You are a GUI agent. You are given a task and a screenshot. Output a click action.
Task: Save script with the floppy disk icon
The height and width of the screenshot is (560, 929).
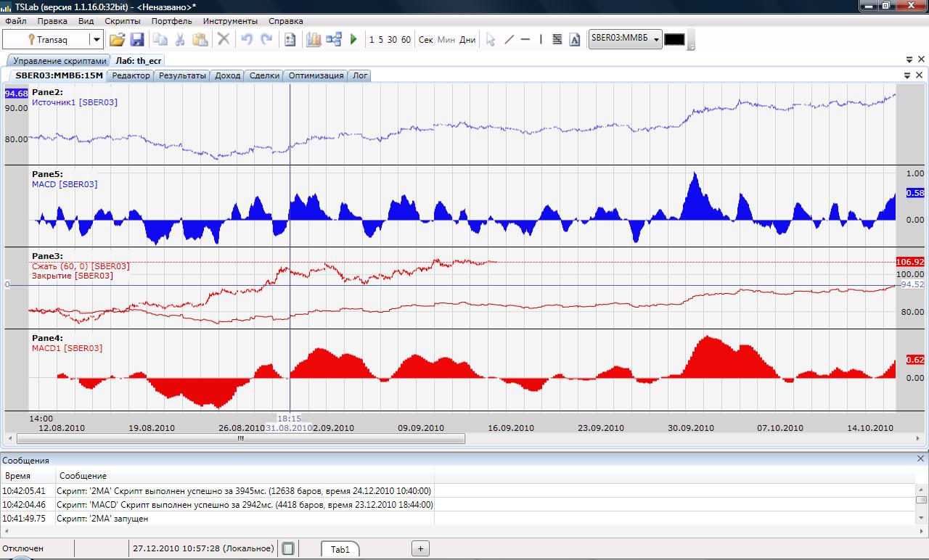(136, 40)
